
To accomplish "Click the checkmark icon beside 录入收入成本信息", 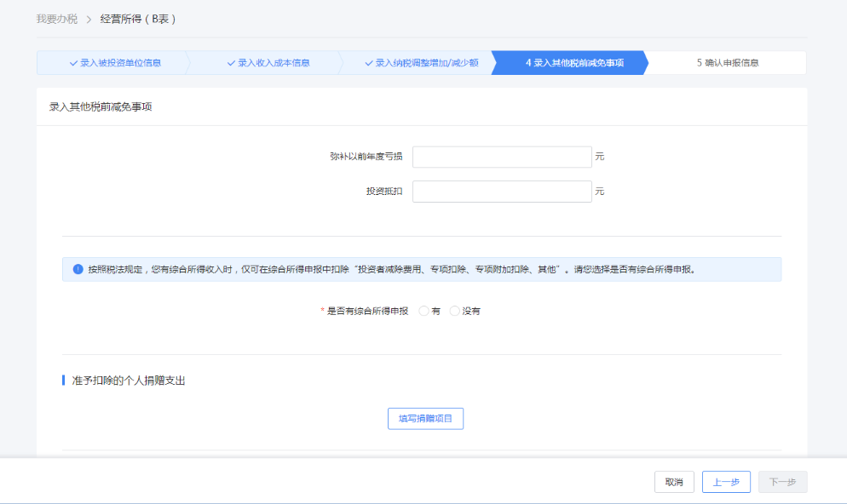I will (231, 63).
